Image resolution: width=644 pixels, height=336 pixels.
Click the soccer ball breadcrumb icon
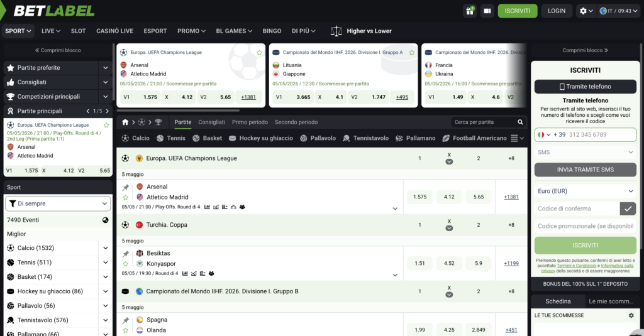[142, 122]
